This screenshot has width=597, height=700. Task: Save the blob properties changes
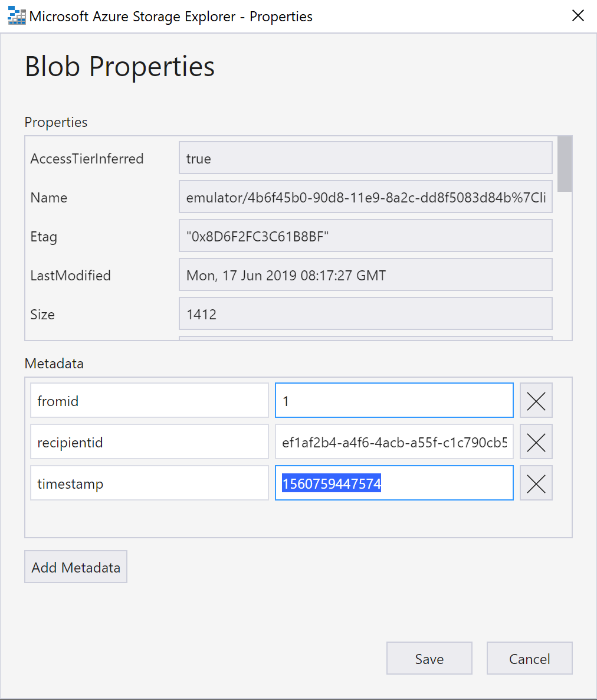point(429,658)
